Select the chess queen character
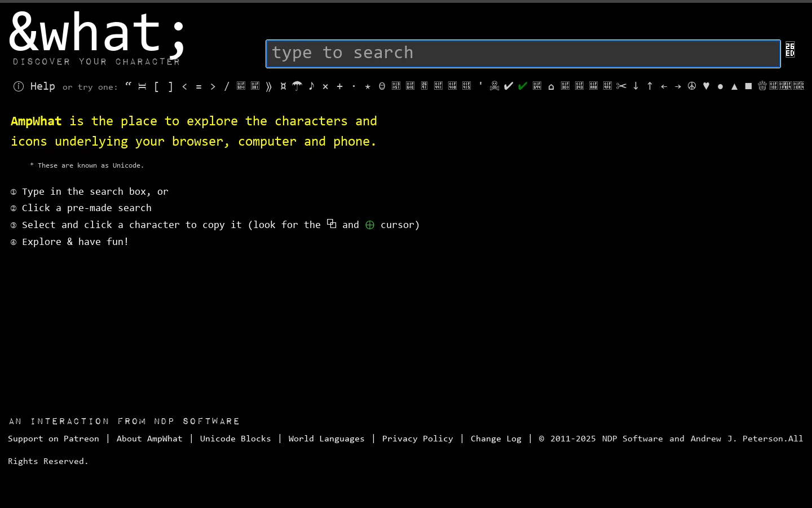The width and height of the screenshot is (812, 508). coord(762,86)
